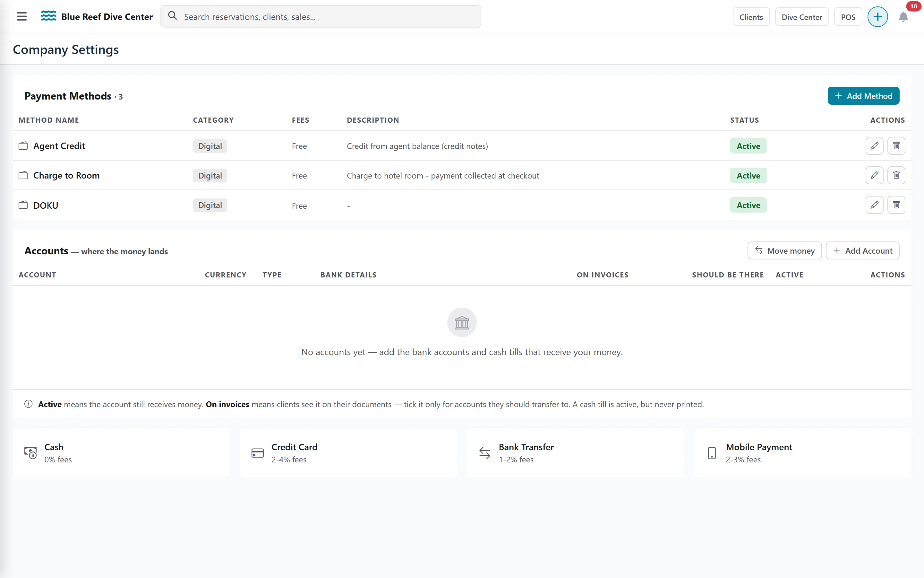924x578 pixels.
Task: Edit the DOKU payment method
Action: tap(874, 205)
